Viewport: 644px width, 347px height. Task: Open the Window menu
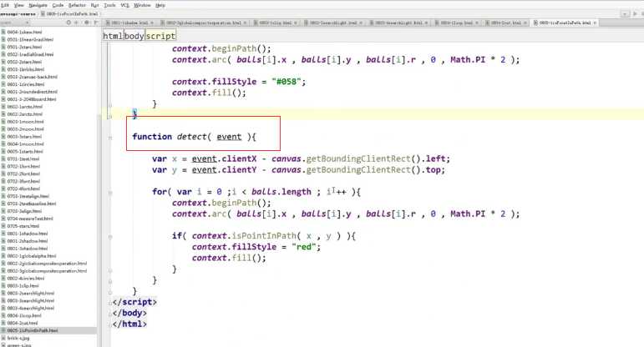click(x=142, y=5)
